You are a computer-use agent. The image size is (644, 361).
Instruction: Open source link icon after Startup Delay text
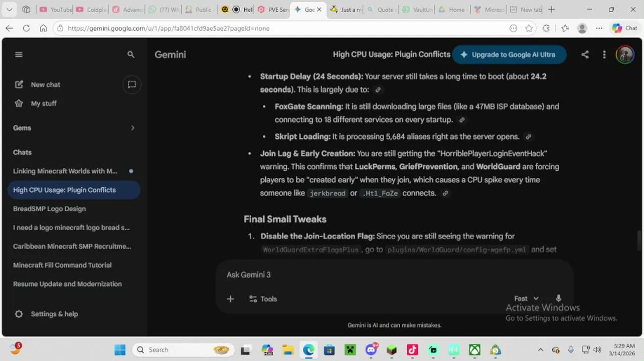pos(378,90)
